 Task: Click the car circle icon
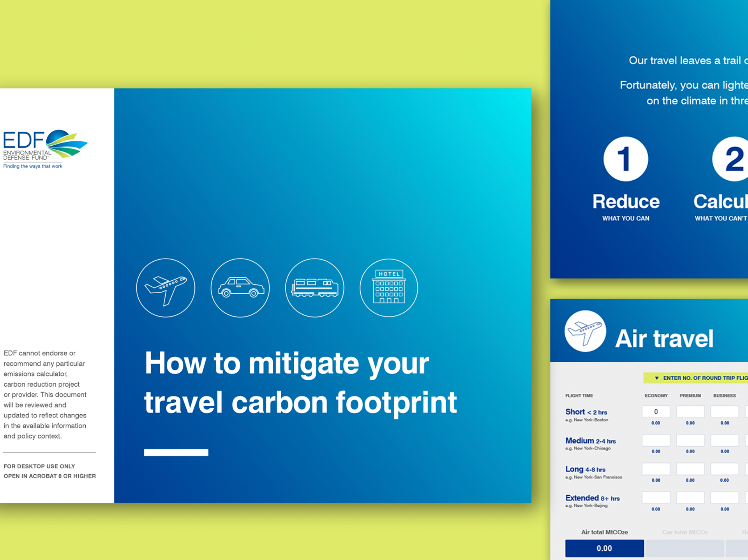point(240,288)
